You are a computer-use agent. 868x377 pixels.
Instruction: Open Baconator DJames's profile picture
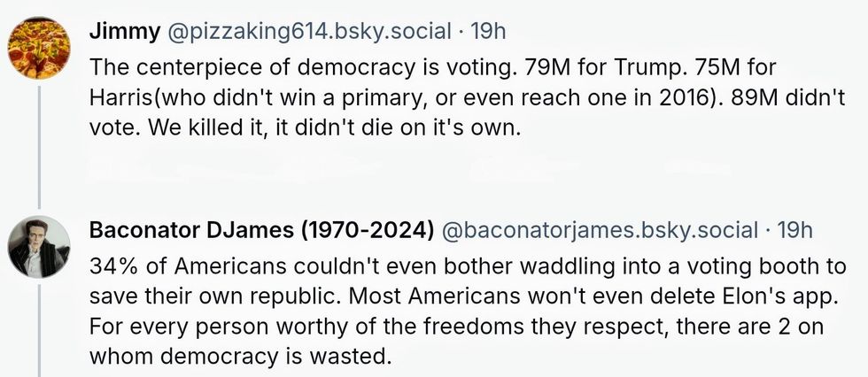39,244
